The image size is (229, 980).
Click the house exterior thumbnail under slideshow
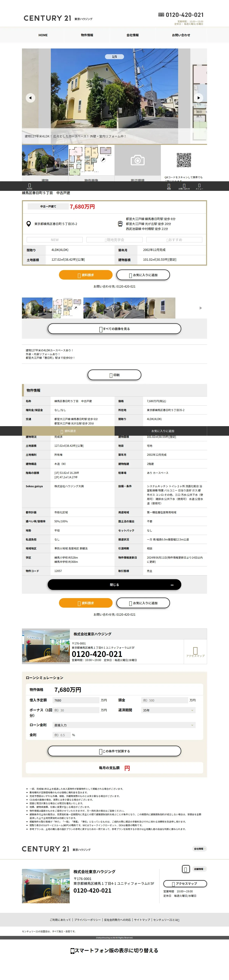(x=45, y=160)
